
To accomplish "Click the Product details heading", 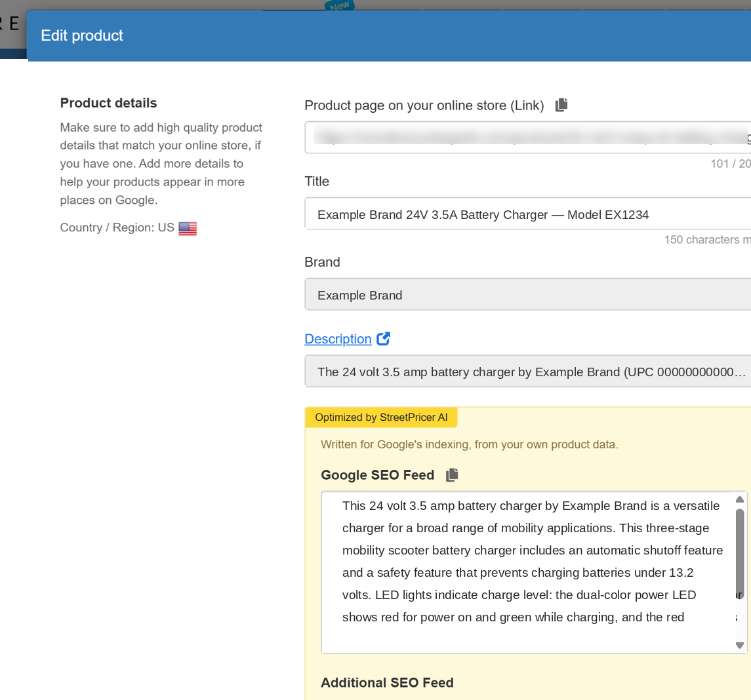I will (109, 103).
